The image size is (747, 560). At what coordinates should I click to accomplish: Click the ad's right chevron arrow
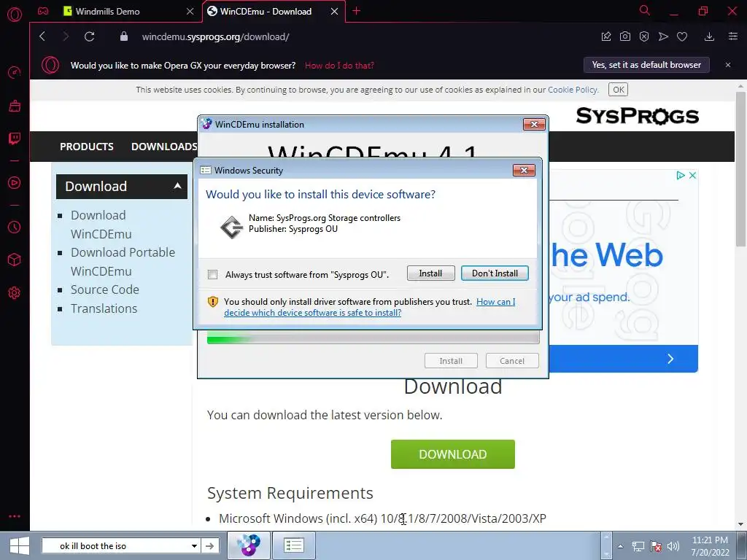(670, 359)
